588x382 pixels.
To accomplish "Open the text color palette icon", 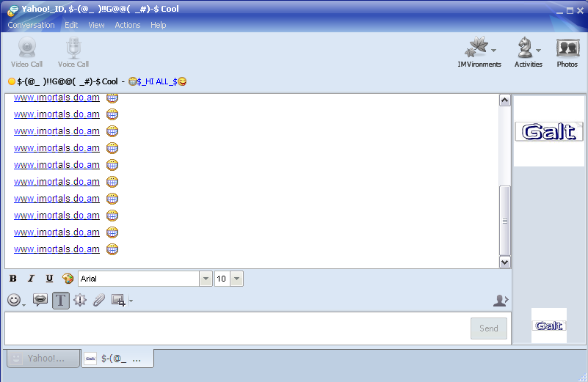I will (x=68, y=279).
